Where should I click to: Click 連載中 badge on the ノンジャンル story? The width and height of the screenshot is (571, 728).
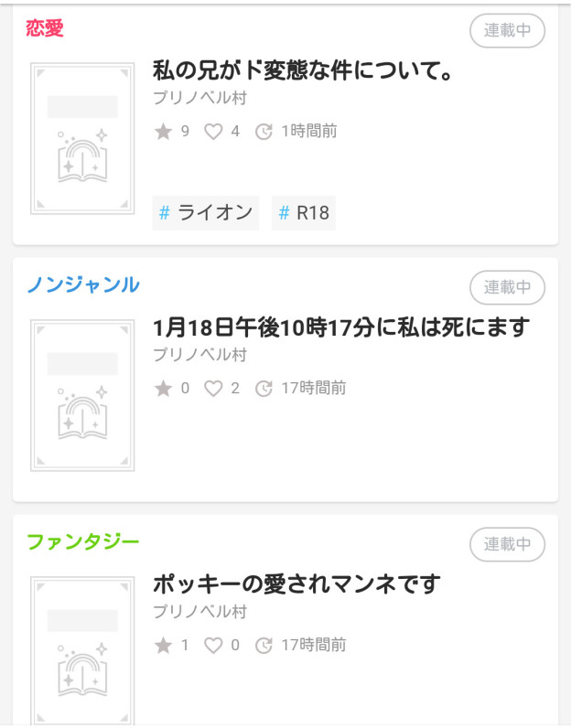pyautogui.click(x=507, y=287)
